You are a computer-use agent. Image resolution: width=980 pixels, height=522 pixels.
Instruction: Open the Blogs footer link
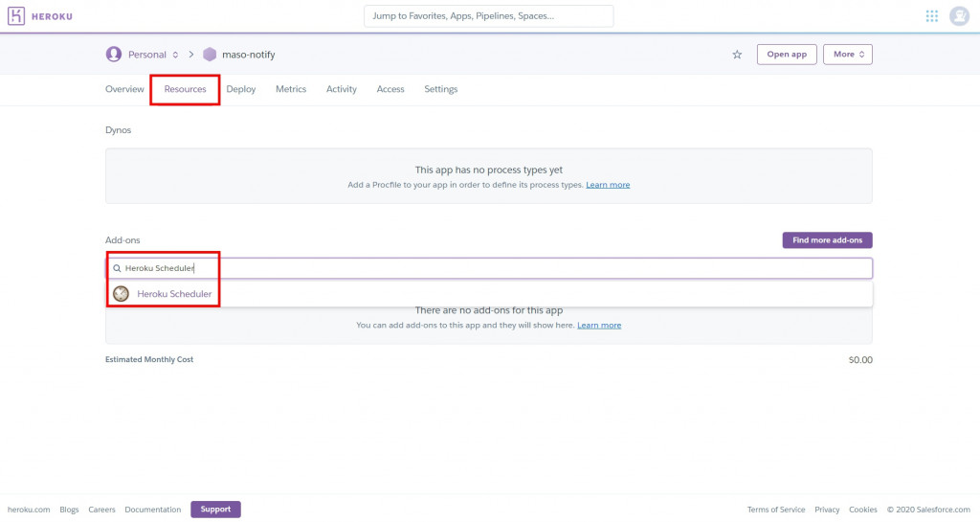coord(69,510)
